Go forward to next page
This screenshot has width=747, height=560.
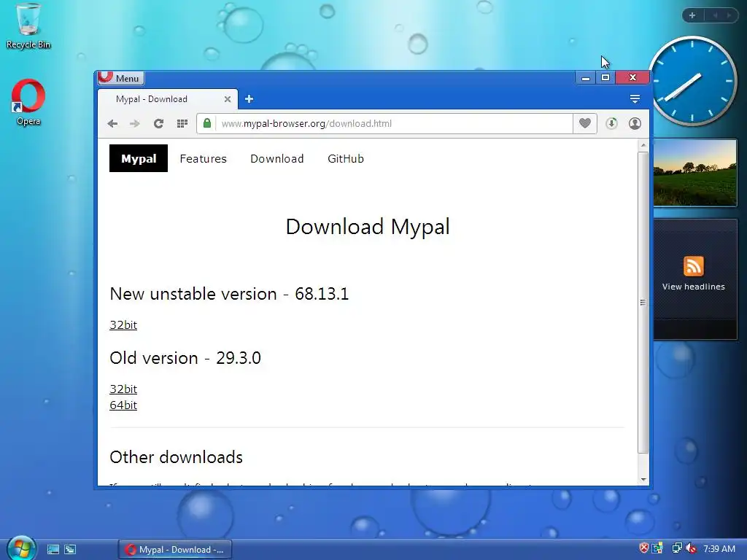pos(135,124)
